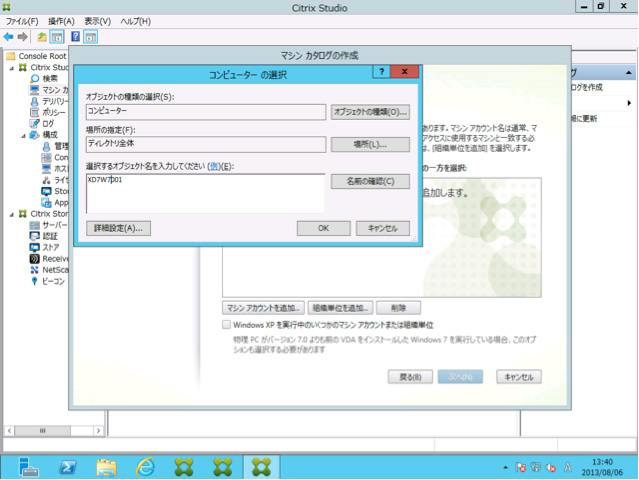639x480 pixels.
Task: Select the NetScaler Gateway node icon
Action: pos(35,270)
